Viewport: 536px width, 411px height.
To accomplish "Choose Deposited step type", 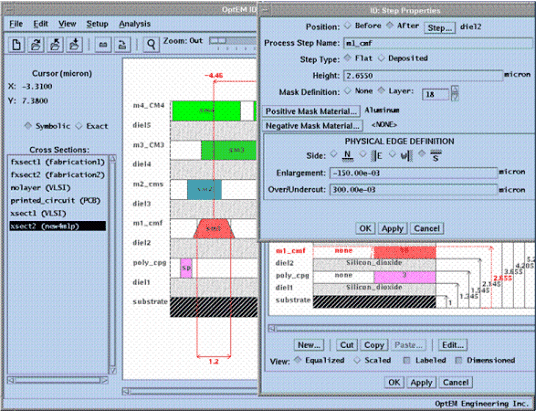I will [x=381, y=58].
